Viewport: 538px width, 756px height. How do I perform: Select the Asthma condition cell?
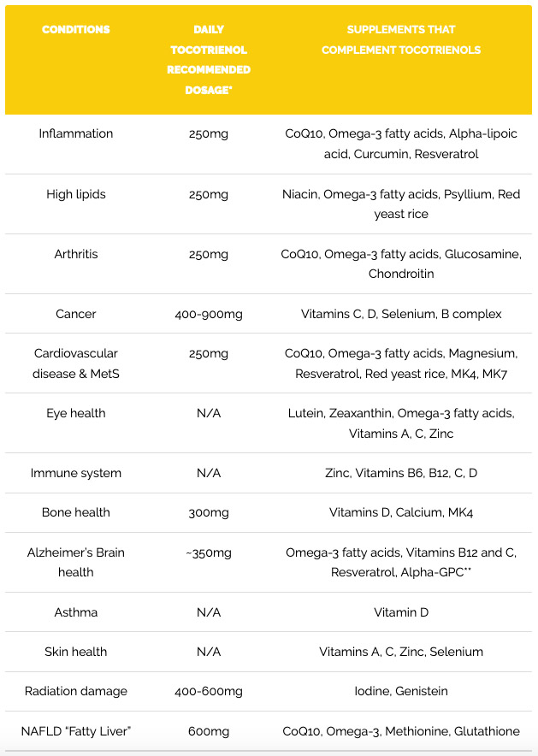click(x=76, y=612)
